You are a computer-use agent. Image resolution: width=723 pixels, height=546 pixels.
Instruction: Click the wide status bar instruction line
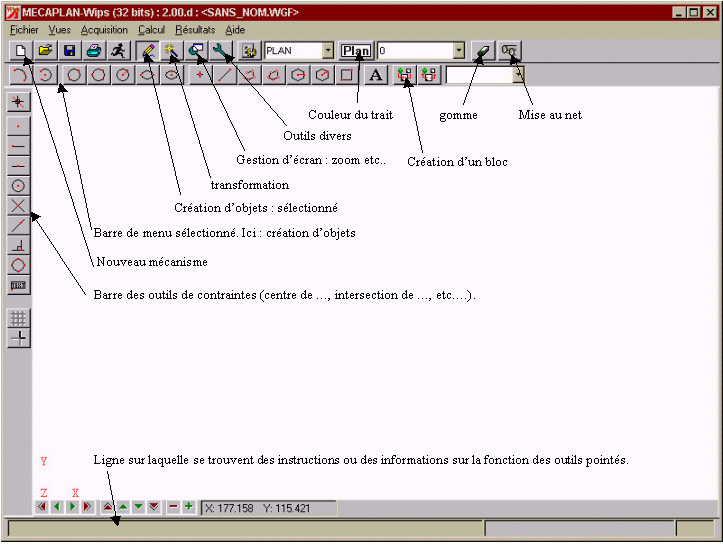click(x=245, y=528)
